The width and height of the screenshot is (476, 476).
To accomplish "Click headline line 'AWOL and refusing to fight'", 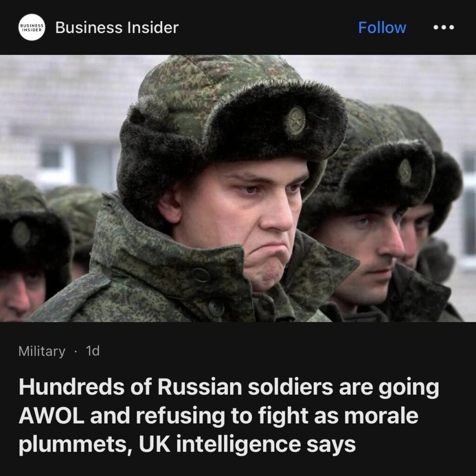I will pyautogui.click(x=165, y=415).
